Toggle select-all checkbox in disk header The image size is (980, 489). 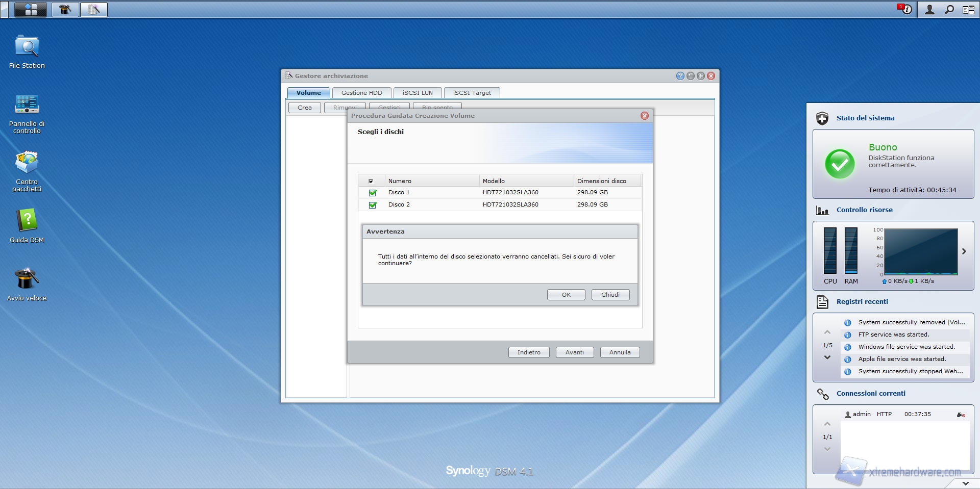pos(371,181)
